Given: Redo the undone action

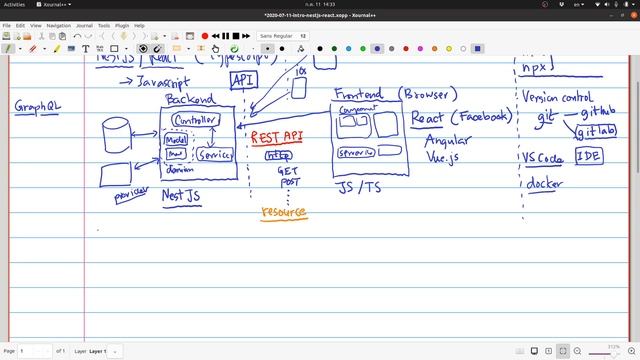Looking at the screenshot, I should [89, 36].
